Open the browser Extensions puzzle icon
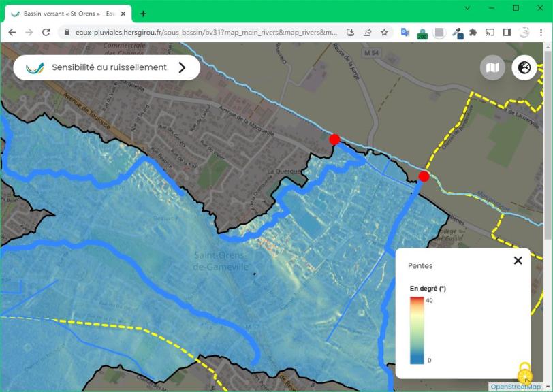 [473, 32]
